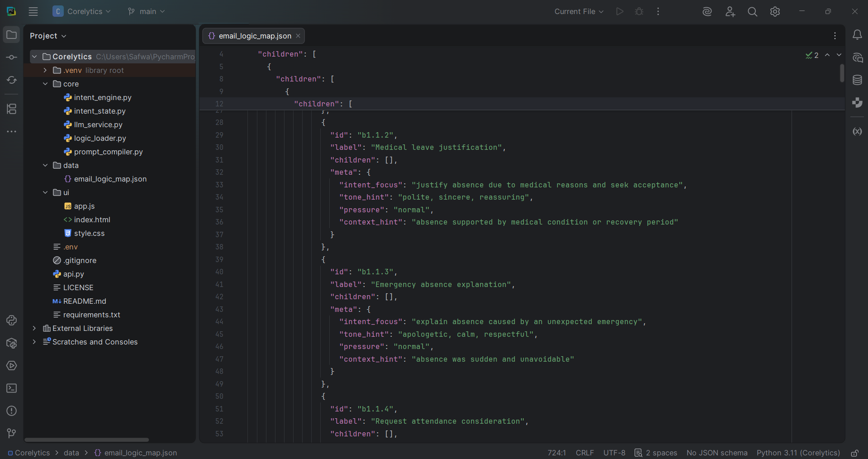Open the Notifications bell
Screen dimensions: 868x459
coord(857,35)
